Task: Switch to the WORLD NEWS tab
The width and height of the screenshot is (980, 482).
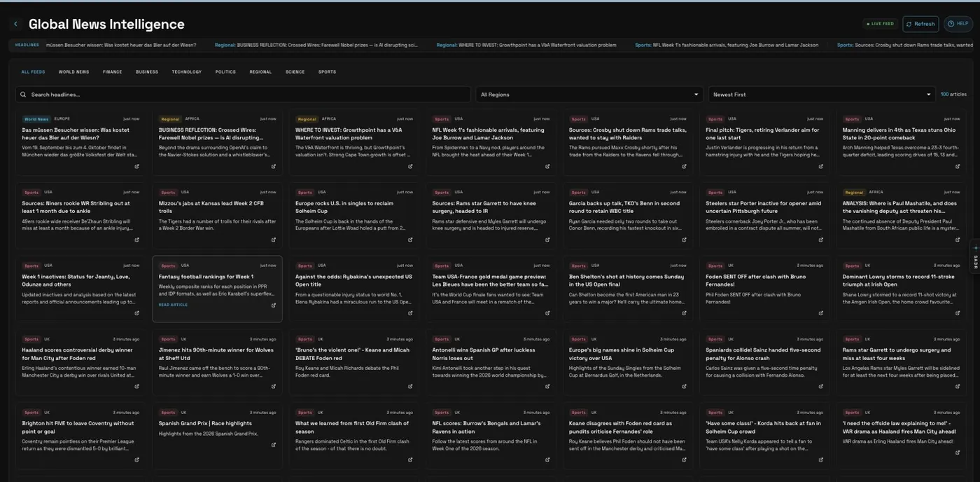Action: coord(73,71)
